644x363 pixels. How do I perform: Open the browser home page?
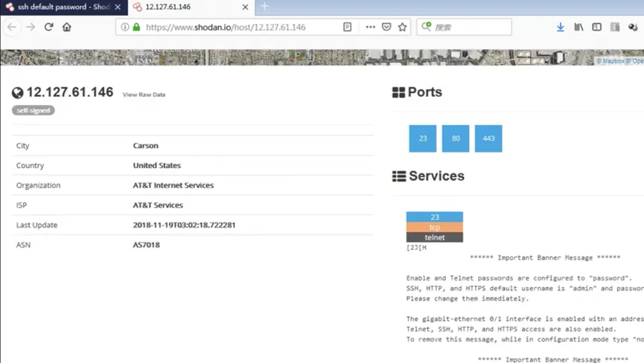pyautogui.click(x=66, y=27)
